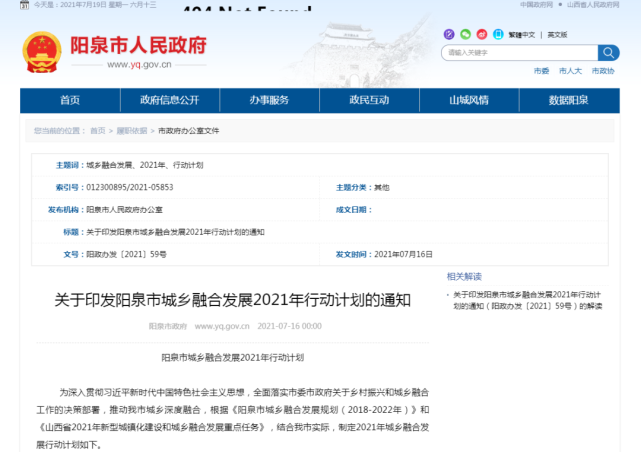641x452 pixels.
Task: Select the index number 012300895/2021-05853
Action: click(x=130, y=187)
